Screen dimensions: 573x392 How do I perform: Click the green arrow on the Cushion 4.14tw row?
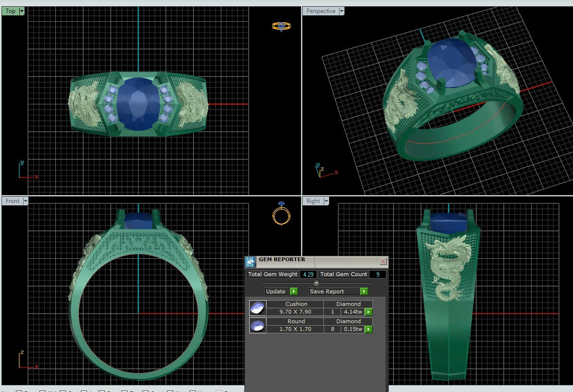[x=369, y=312]
